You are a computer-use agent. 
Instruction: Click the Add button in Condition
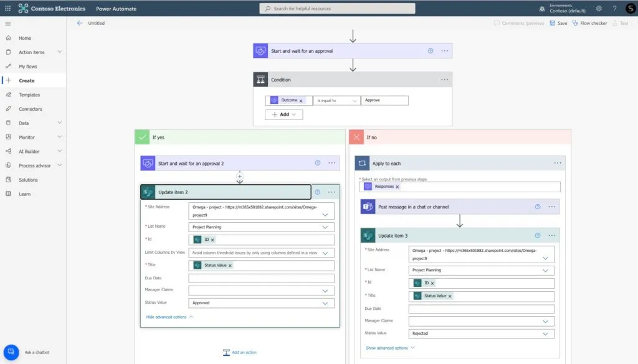[x=283, y=114]
